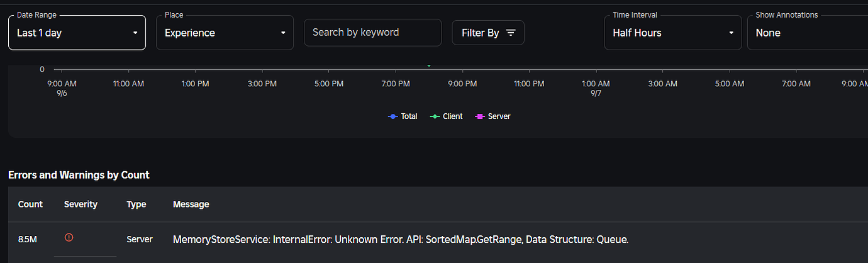The height and width of the screenshot is (263, 868).
Task: Click the Time Interval dropdown arrow
Action: 732,33
